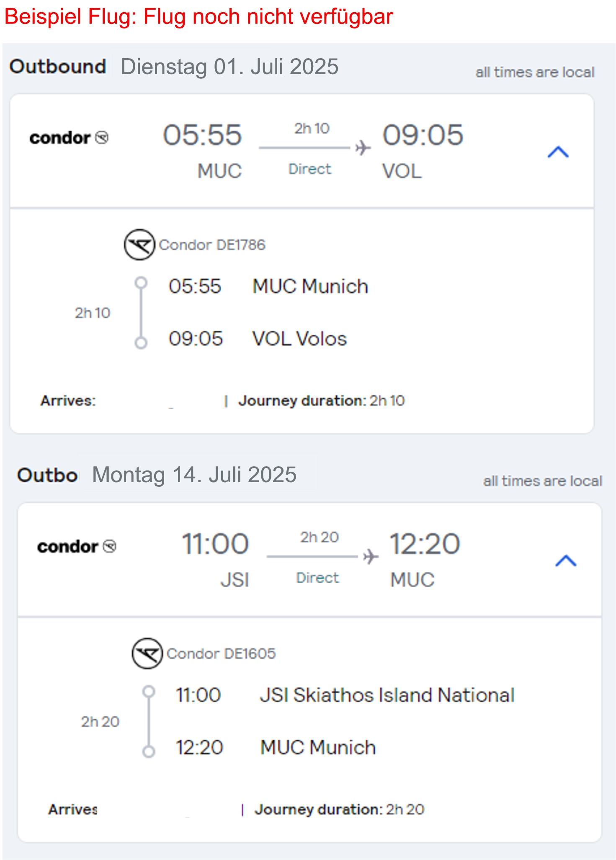Click the airplane icon on return route line
The width and height of the screenshot is (616, 860).
(371, 557)
